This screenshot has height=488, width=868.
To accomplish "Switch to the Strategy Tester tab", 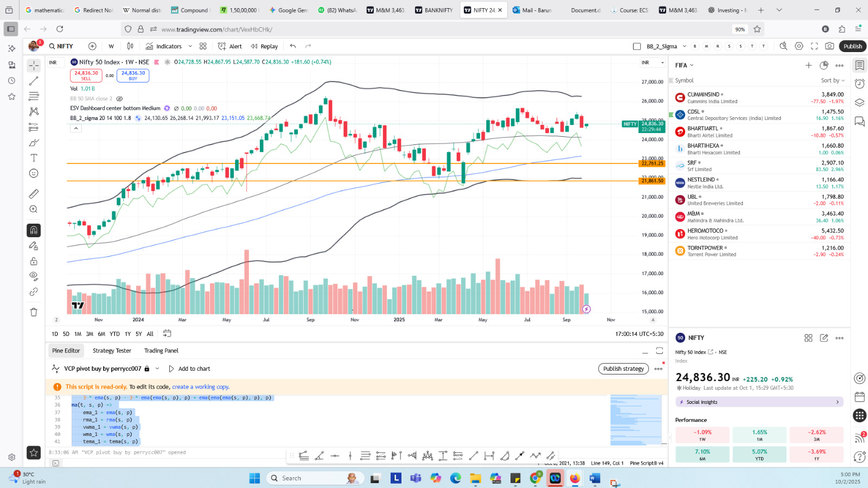I will [x=112, y=351].
